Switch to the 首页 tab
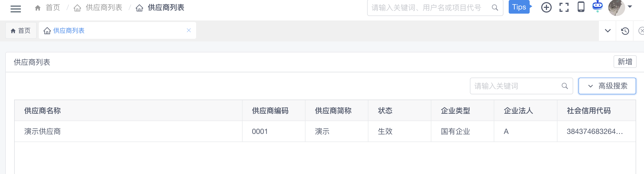 (x=21, y=31)
